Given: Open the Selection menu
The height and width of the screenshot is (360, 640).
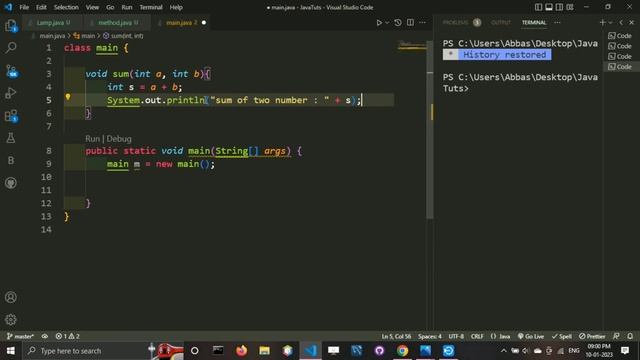Looking at the screenshot, I should pos(66,7).
